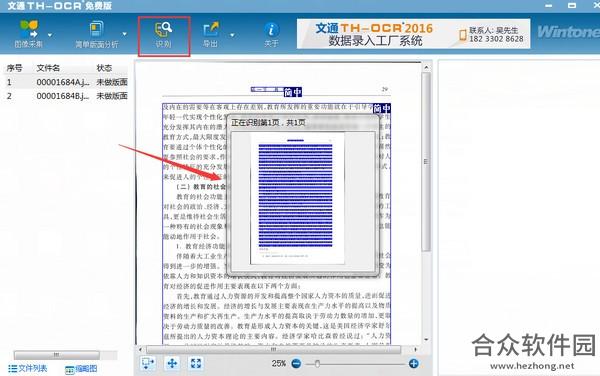Zoom in with the plus button

413,363
